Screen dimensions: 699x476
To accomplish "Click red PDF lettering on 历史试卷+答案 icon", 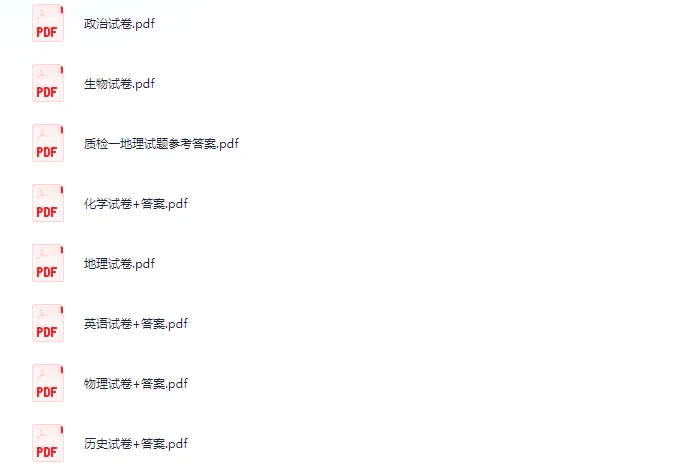I will pyautogui.click(x=47, y=452).
